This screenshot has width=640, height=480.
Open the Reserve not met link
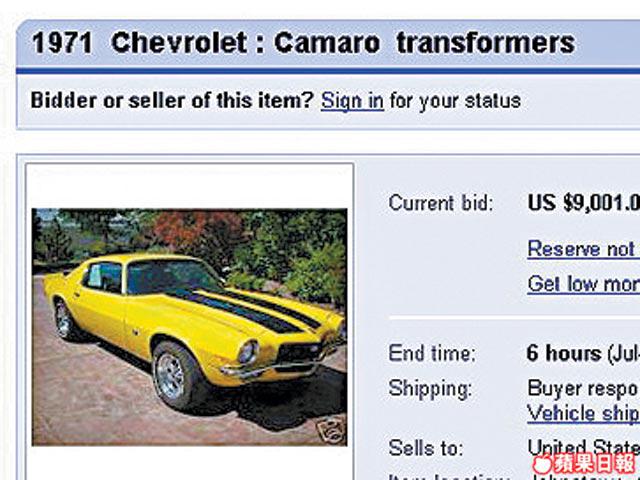(584, 249)
